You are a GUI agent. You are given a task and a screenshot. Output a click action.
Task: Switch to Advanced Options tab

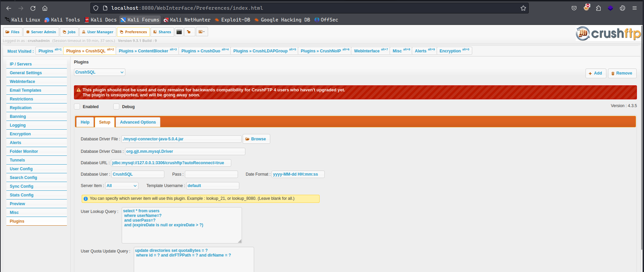138,122
